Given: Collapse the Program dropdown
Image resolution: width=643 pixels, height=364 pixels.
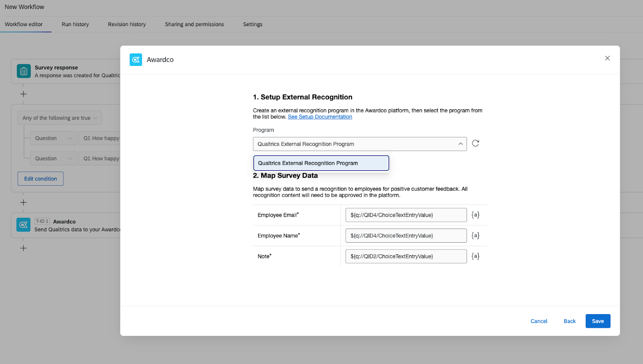Looking at the screenshot, I should pos(460,144).
